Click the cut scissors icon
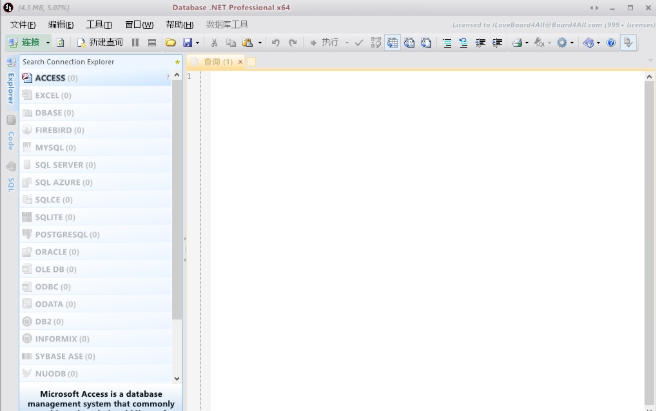 click(216, 43)
